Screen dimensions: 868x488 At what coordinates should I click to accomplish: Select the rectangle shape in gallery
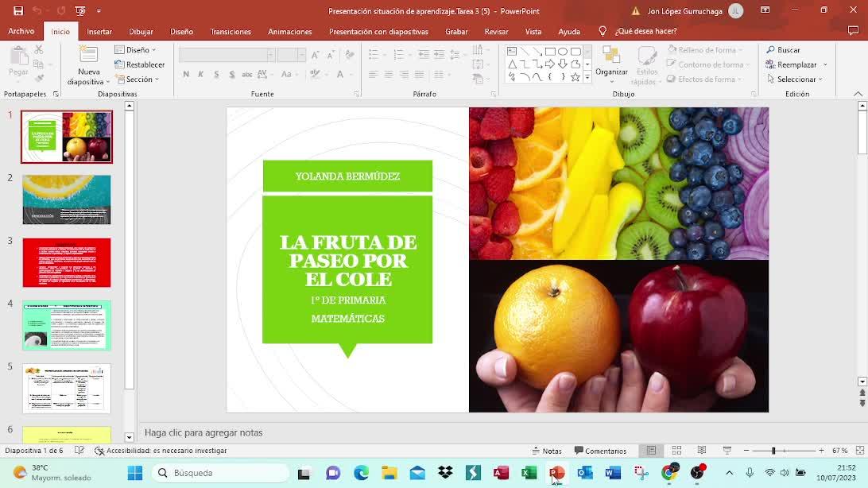[x=550, y=52]
